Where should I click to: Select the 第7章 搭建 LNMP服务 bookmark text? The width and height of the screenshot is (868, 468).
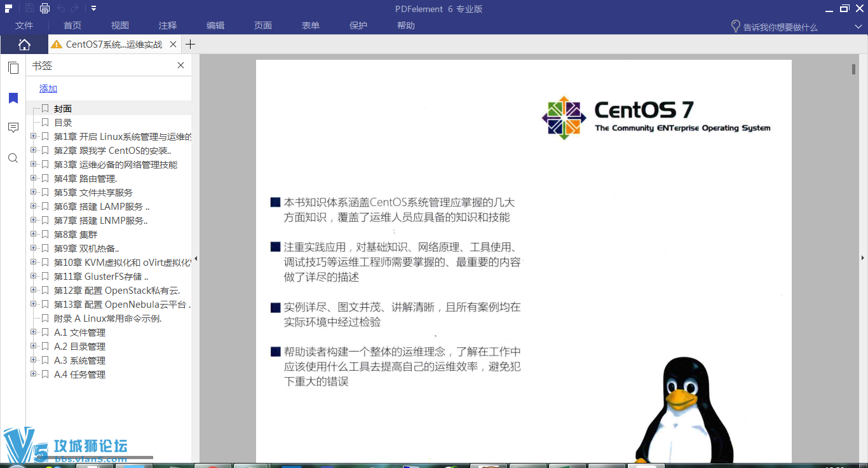click(x=100, y=221)
